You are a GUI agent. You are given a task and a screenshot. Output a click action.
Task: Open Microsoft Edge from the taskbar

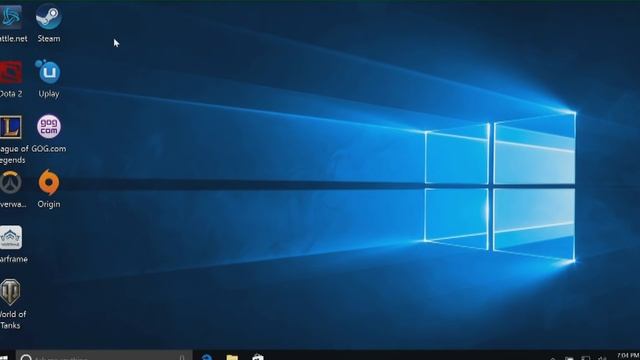tap(207, 357)
